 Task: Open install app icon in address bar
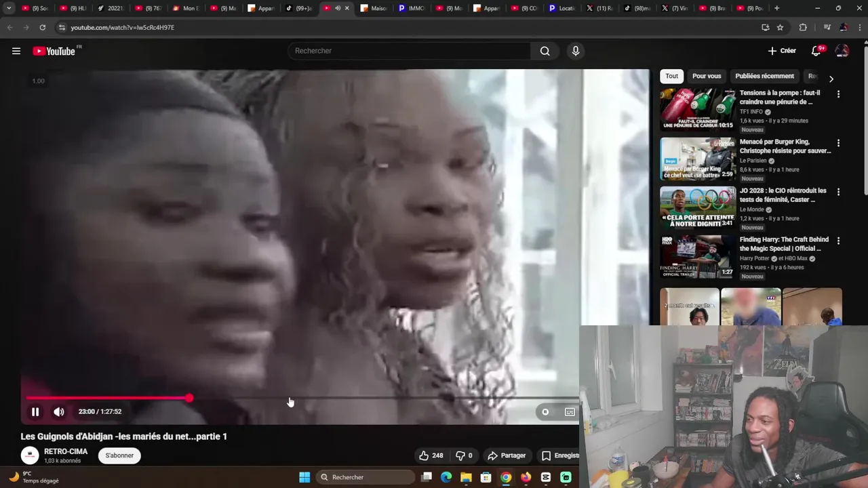(765, 27)
